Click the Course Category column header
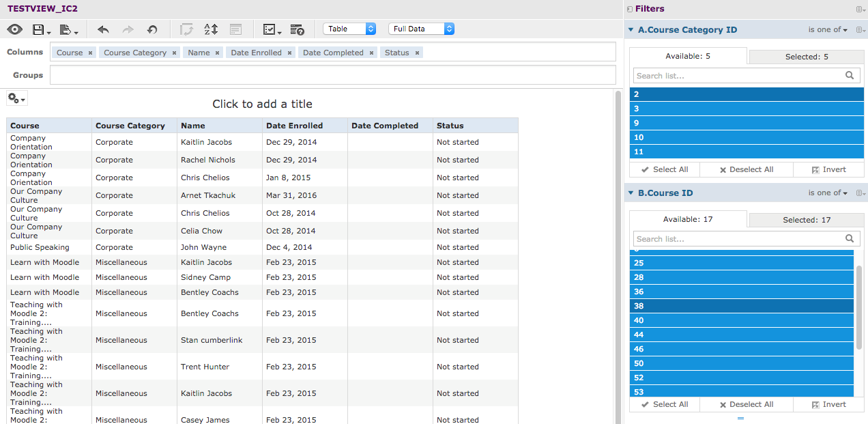Viewport: 868px width, 424px height. tap(134, 126)
